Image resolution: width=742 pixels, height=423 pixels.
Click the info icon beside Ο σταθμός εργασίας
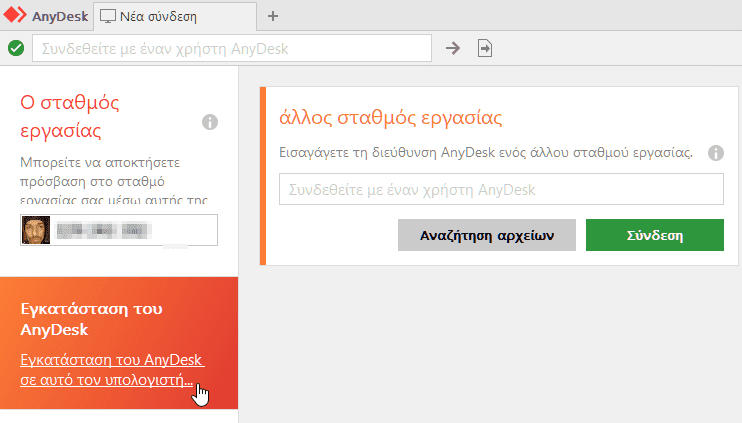(210, 122)
